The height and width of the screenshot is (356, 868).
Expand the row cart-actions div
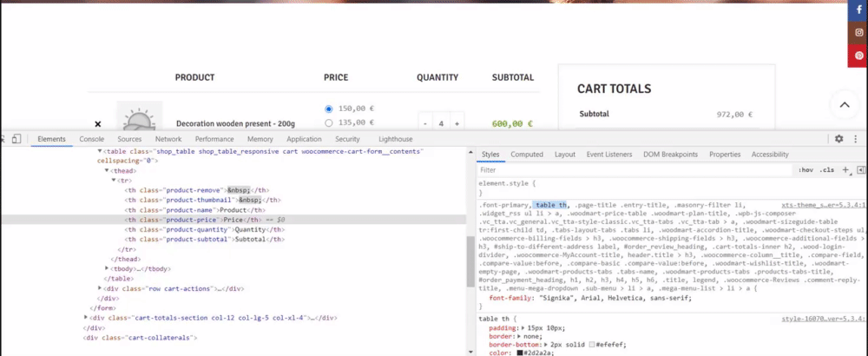tap(100, 288)
